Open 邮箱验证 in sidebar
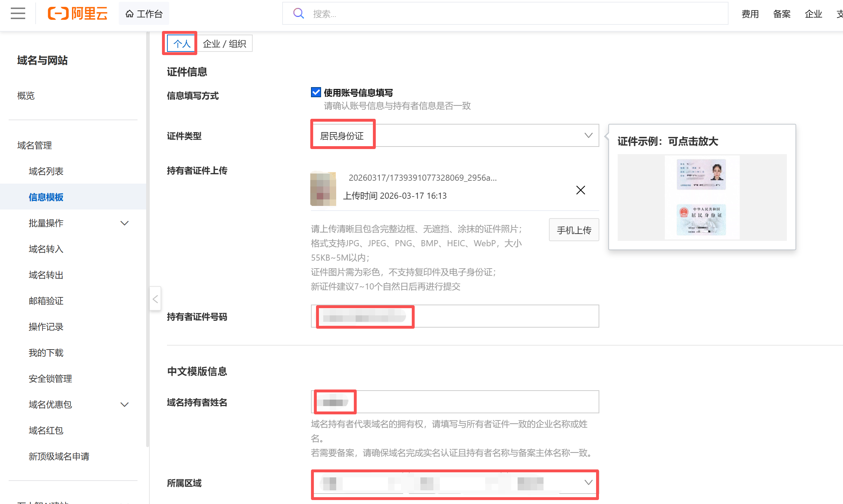843x504 pixels. pyautogui.click(x=46, y=301)
